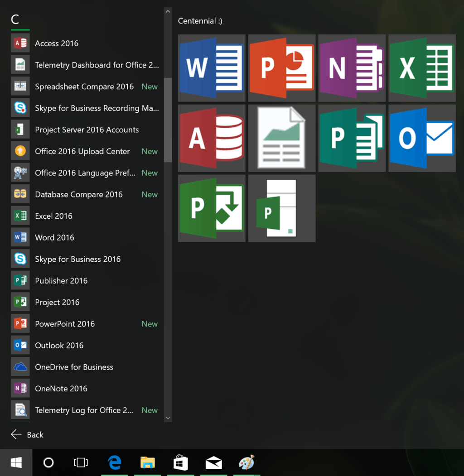Image resolution: width=464 pixels, height=476 pixels.
Task: Launch the Publisher tile
Action: 352,138
